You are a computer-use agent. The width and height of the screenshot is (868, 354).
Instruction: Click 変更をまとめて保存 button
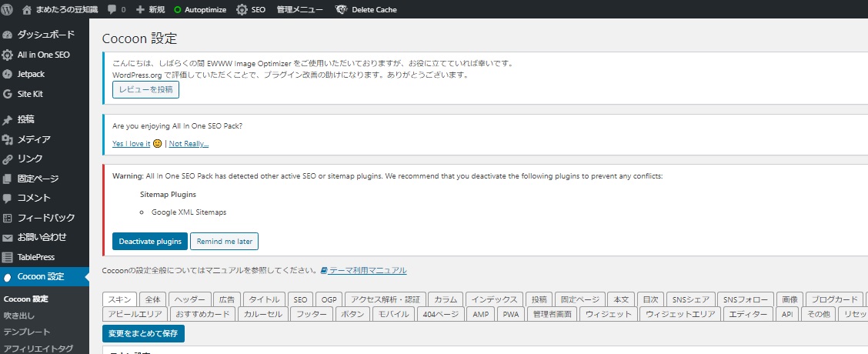[143, 333]
